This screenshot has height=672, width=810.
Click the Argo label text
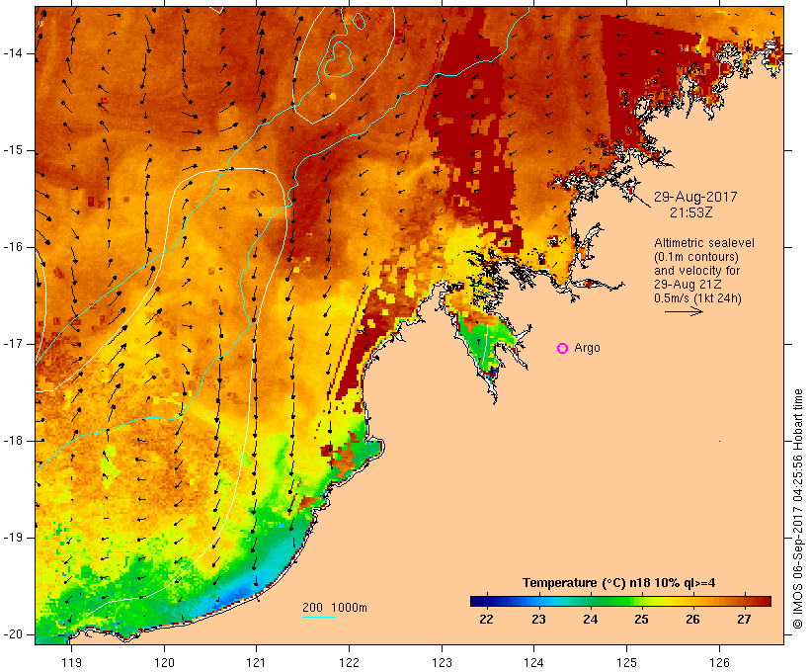[x=588, y=348]
